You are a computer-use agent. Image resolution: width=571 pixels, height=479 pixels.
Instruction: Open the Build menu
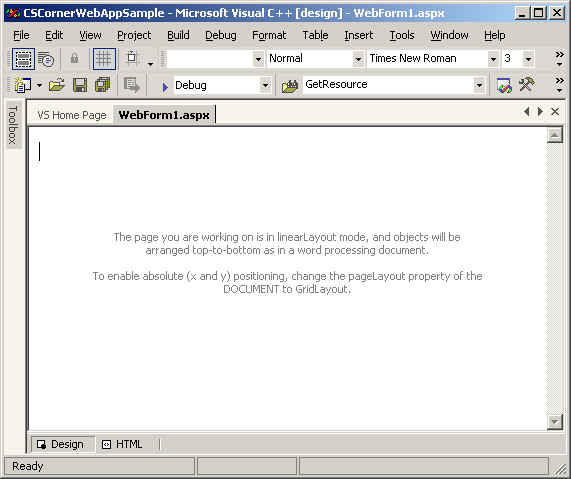(178, 35)
